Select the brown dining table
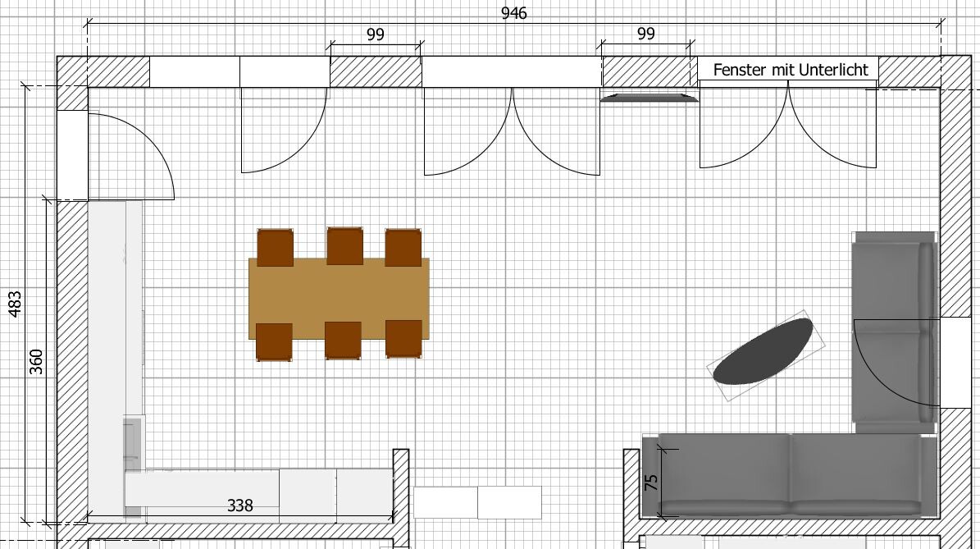Viewport: 980px width, 549px height. coord(339,299)
